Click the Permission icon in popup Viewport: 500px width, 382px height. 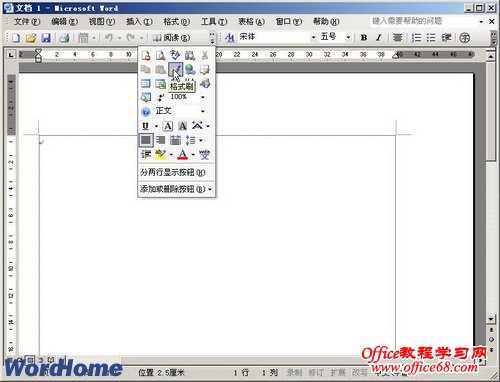click(146, 55)
